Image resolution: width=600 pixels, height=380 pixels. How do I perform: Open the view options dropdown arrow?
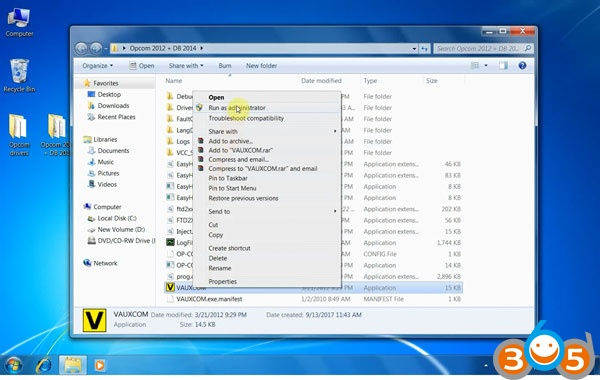(x=486, y=66)
